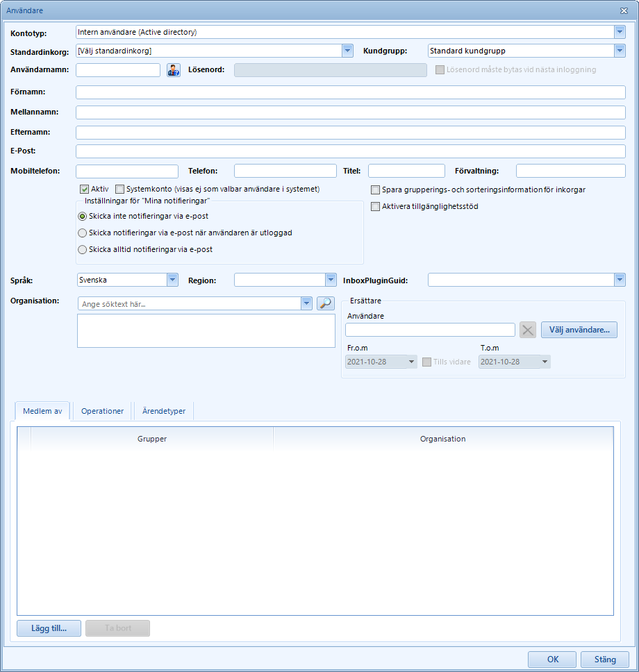Switch to the Operationer tab
The image size is (639, 672).
click(x=103, y=411)
